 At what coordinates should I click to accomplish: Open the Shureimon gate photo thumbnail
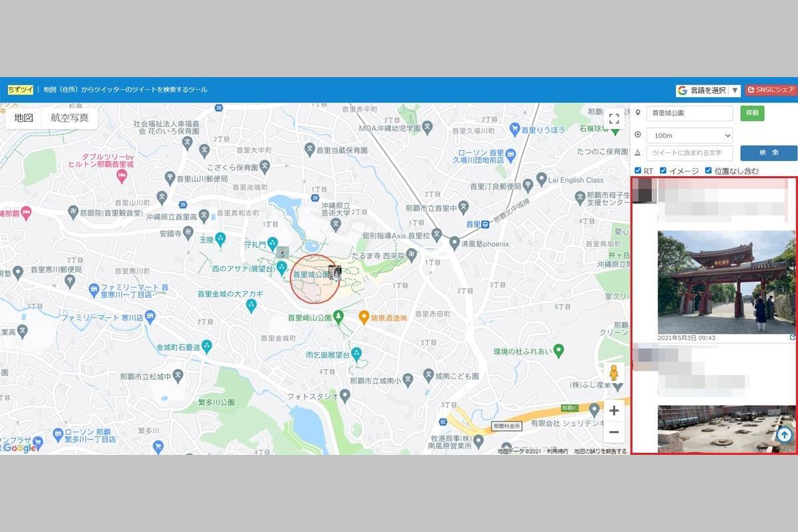[726, 282]
